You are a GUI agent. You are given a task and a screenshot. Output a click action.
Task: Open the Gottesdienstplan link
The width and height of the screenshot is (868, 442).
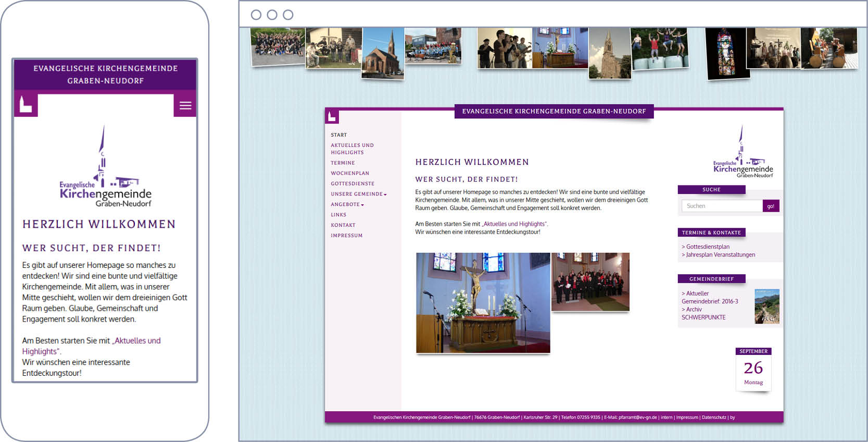pyautogui.click(x=706, y=247)
